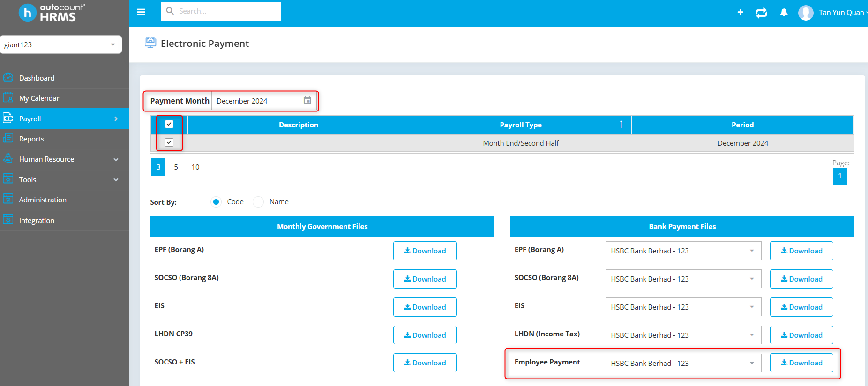Download government EIS file
Image resolution: width=868 pixels, height=386 pixels.
(x=425, y=307)
